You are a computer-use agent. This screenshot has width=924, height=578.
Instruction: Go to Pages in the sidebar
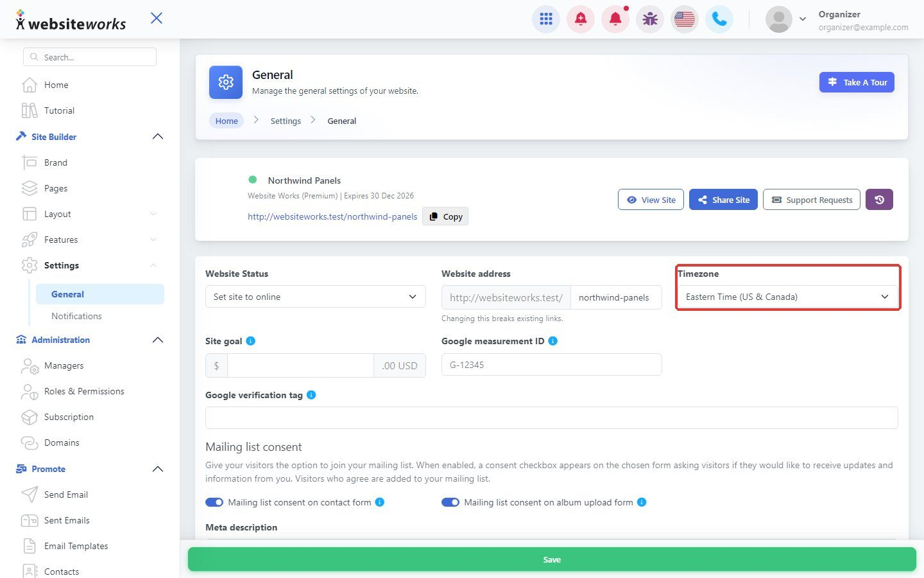[x=56, y=188]
